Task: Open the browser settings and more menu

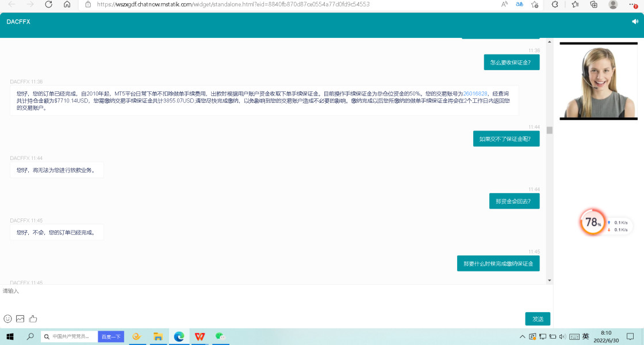Action: [633, 4]
